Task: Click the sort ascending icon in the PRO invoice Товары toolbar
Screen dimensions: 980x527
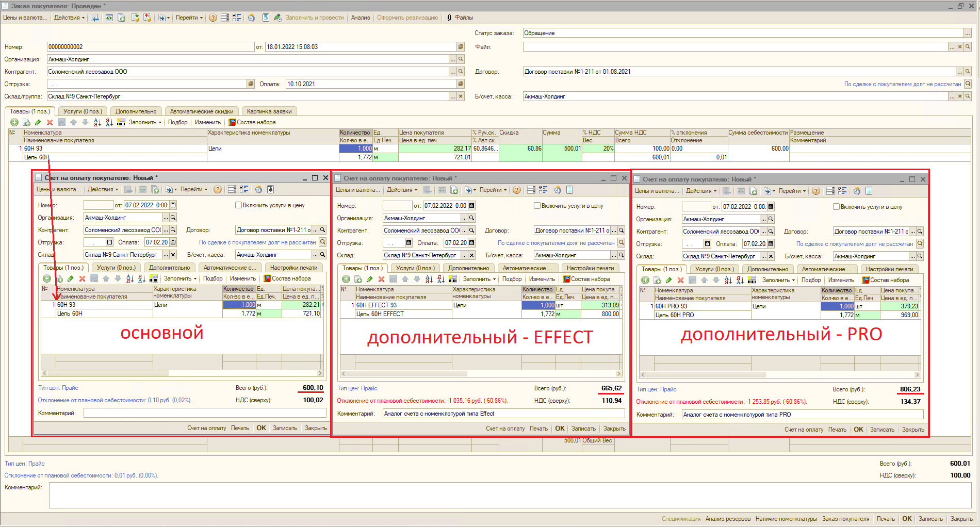Action: [728, 280]
